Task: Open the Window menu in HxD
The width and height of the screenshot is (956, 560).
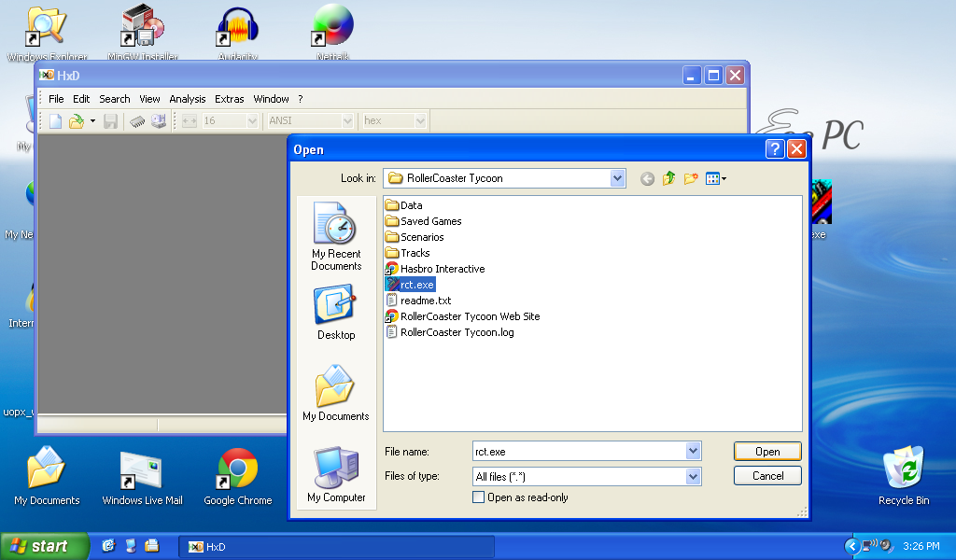Action: pos(272,99)
